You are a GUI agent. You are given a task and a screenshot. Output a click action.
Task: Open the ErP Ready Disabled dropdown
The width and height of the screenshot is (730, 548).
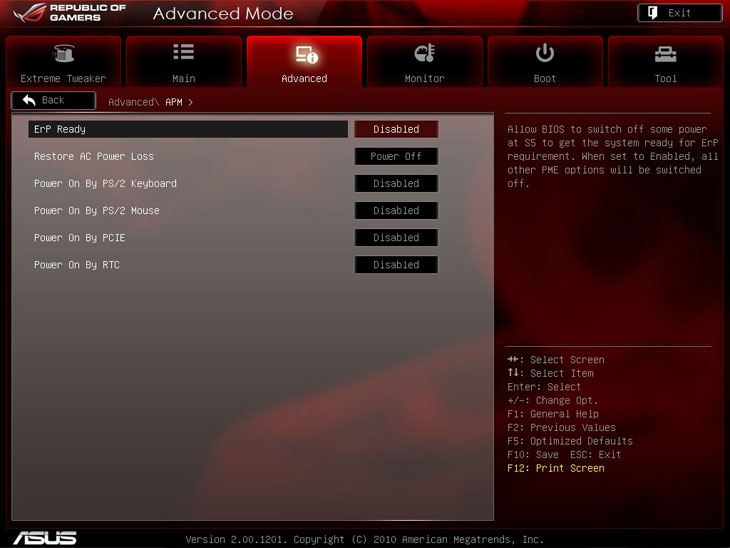[396, 129]
